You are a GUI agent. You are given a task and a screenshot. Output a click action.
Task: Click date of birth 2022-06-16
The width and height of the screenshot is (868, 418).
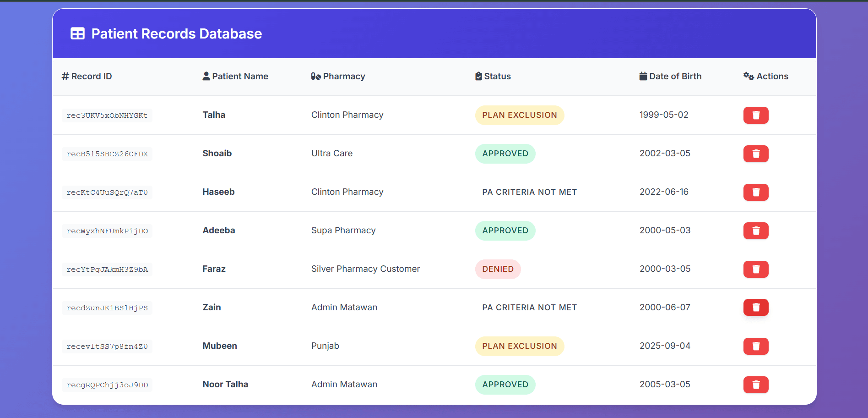click(664, 192)
